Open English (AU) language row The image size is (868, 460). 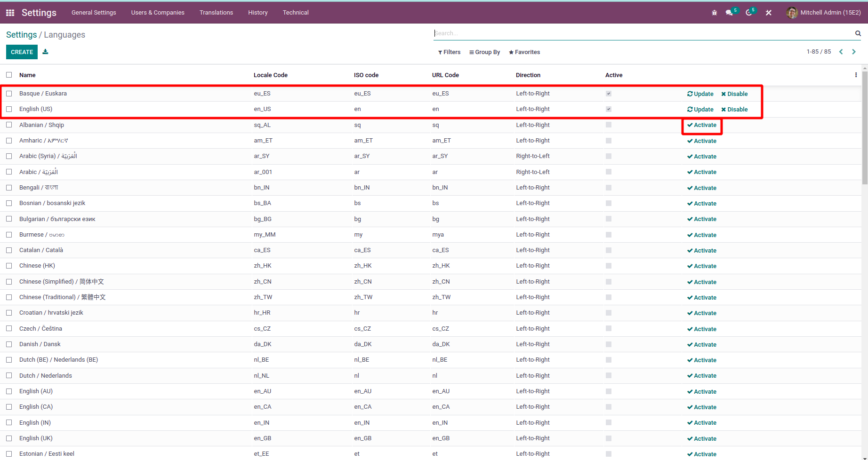tap(431, 391)
